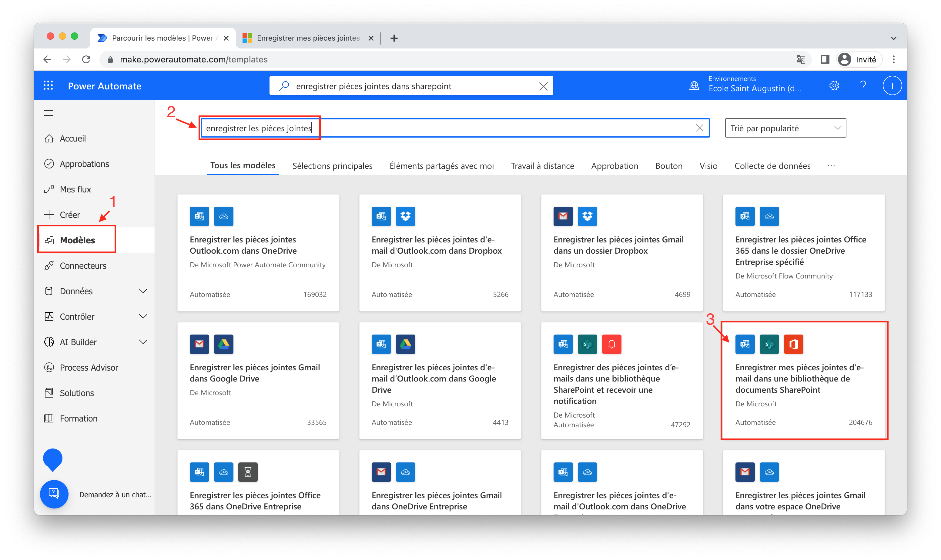Viewport: 941px width, 560px height.
Task: Click the browser translate page icon
Action: tap(801, 59)
